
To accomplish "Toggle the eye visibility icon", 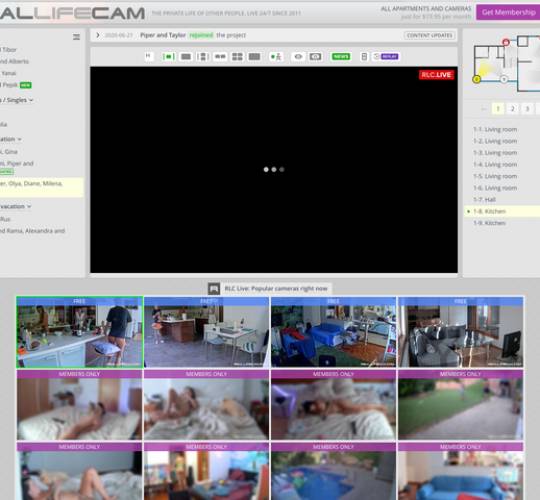I will (298, 56).
